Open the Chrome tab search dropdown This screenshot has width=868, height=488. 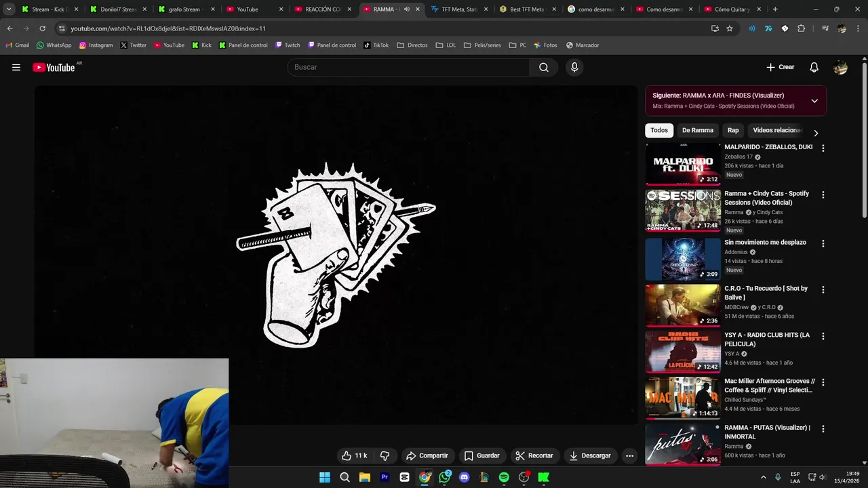click(9, 9)
